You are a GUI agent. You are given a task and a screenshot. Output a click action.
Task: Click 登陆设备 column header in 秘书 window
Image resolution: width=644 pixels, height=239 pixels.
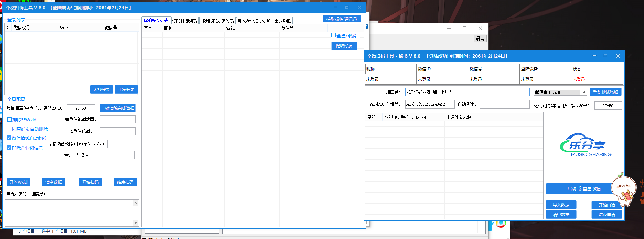545,69
